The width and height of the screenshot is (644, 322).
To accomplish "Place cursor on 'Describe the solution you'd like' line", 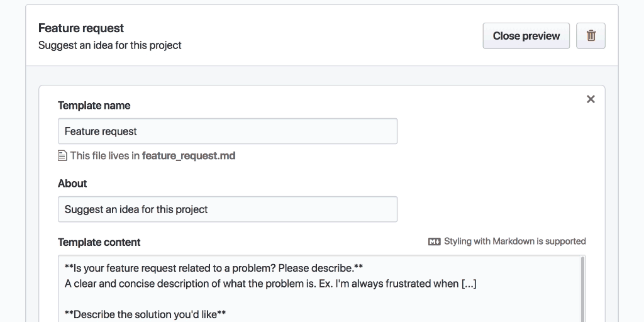I will [145, 314].
